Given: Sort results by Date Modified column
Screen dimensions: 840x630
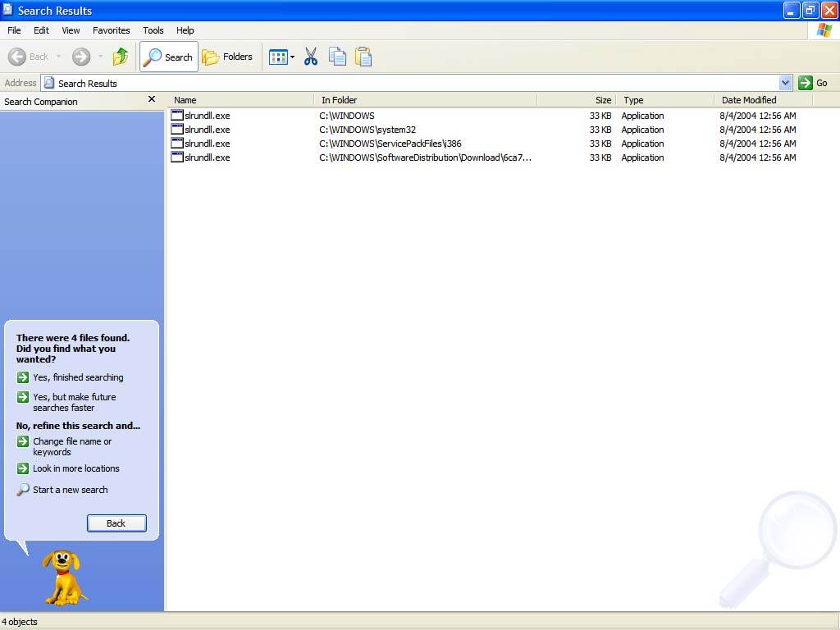Looking at the screenshot, I should click(764, 100).
